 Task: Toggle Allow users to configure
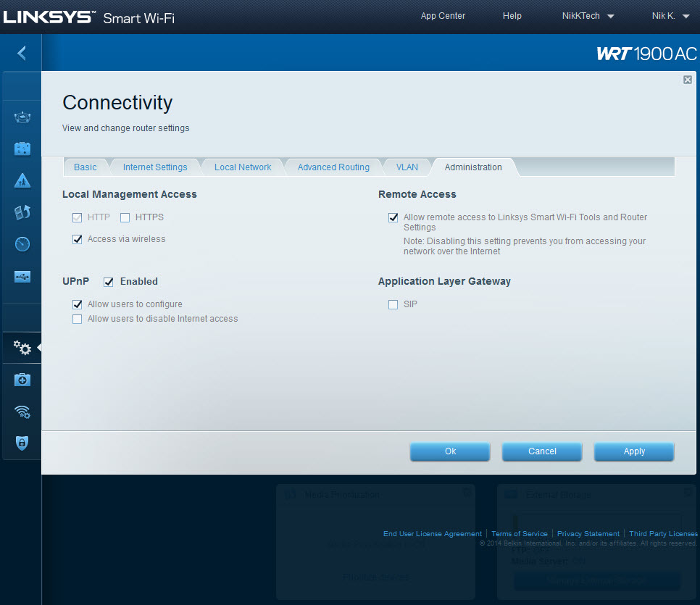click(78, 304)
